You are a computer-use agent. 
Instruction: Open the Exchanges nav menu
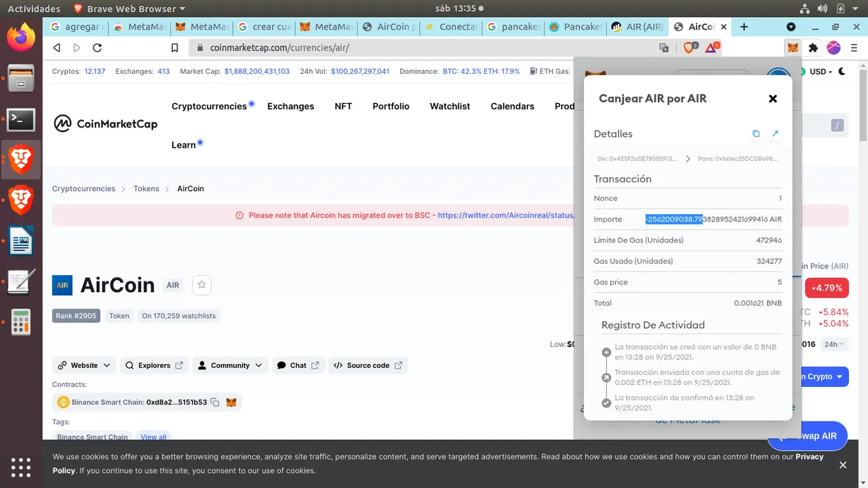pyautogui.click(x=290, y=106)
